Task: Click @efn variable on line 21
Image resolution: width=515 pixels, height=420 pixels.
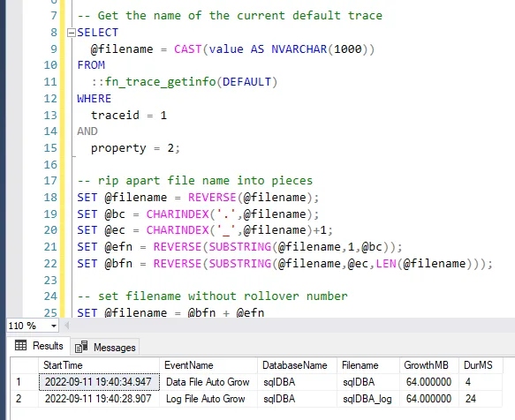Action: 118,247
